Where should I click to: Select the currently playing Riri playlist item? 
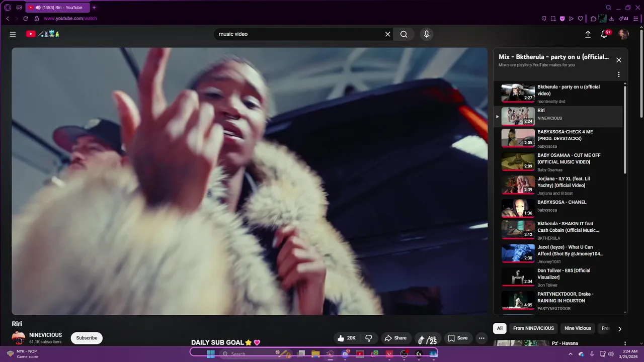tap(558, 116)
